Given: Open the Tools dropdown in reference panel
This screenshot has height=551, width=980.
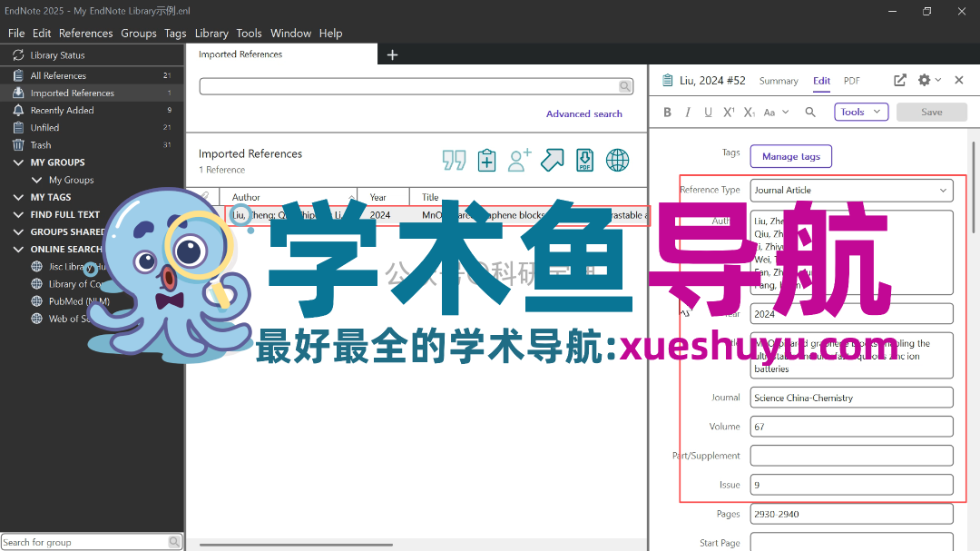Looking at the screenshot, I should 860,112.
